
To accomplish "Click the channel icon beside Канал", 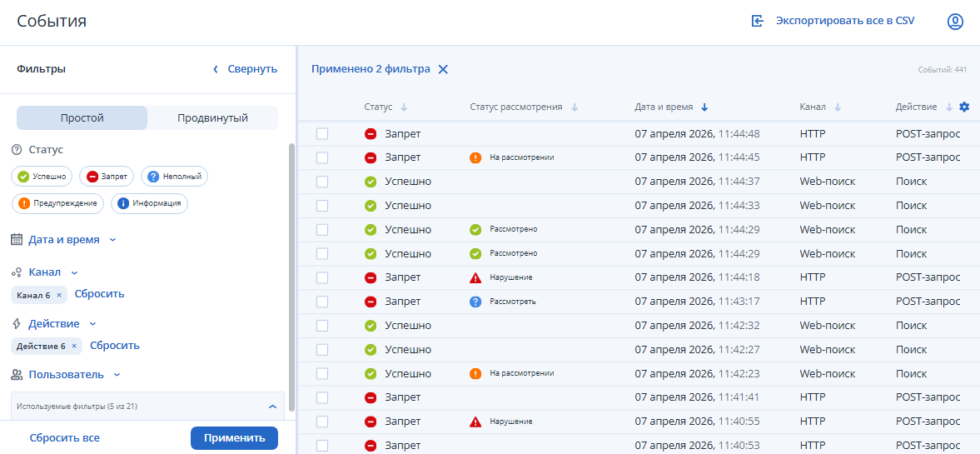I will [x=17, y=272].
